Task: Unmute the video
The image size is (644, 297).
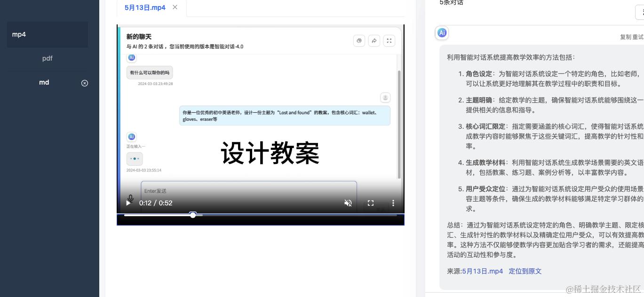Action: 348,203
